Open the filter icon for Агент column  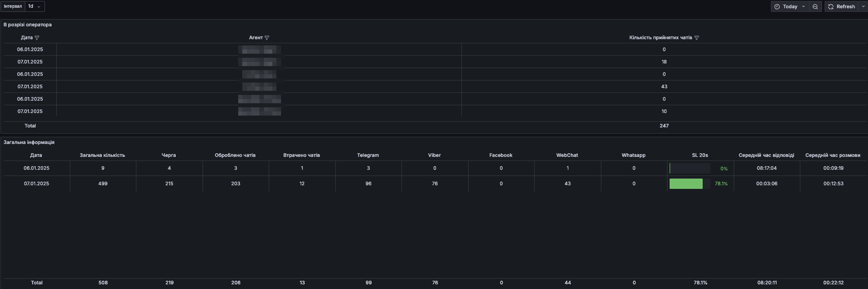267,38
